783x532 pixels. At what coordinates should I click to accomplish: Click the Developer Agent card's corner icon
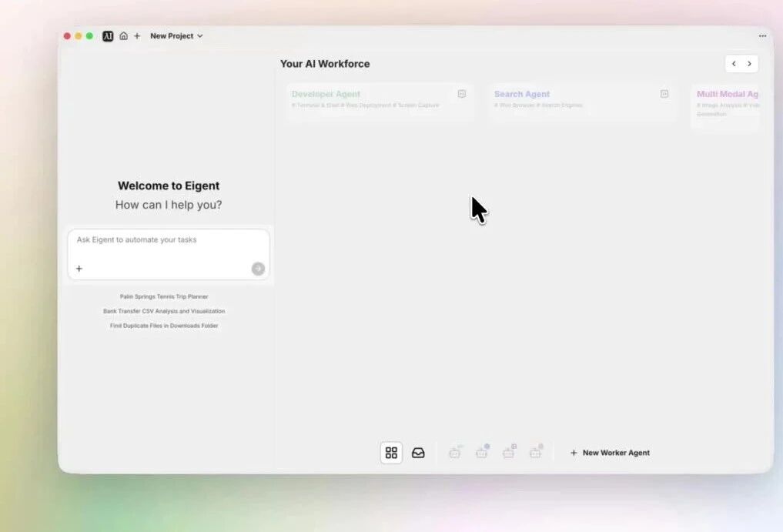[461, 94]
